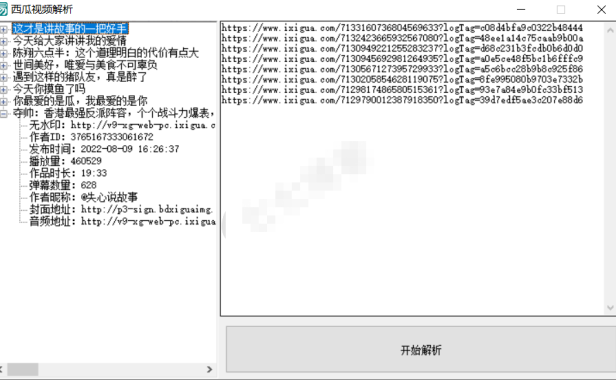This screenshot has height=380, width=616.
Task: Click the URL line ending 93e7a84e9b0fc33bf513
Action: (402, 90)
